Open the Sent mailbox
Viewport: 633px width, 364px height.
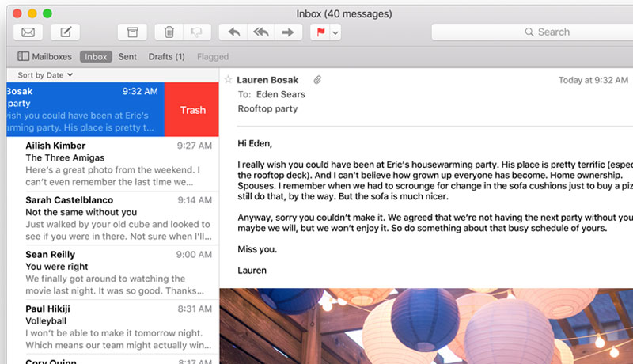pyautogui.click(x=127, y=57)
